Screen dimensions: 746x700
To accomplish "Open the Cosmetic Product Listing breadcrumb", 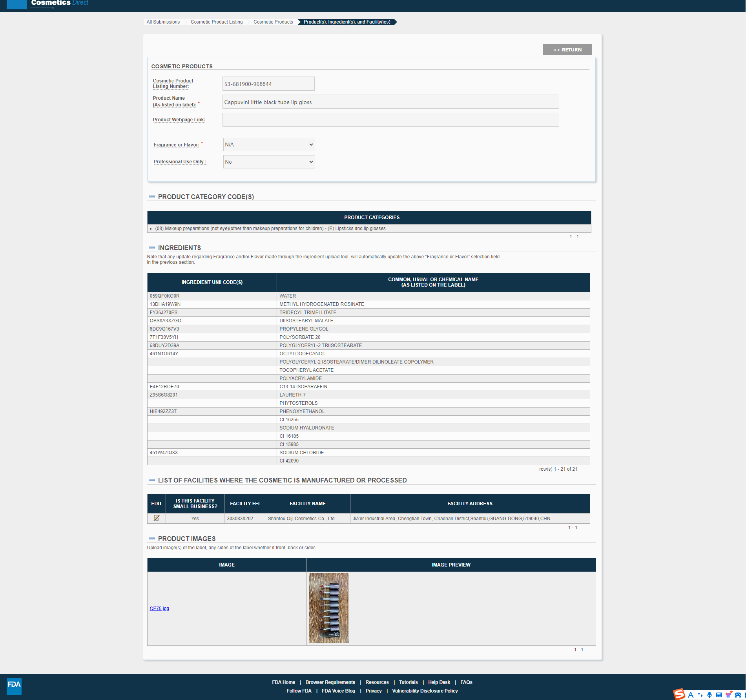I will coord(217,22).
